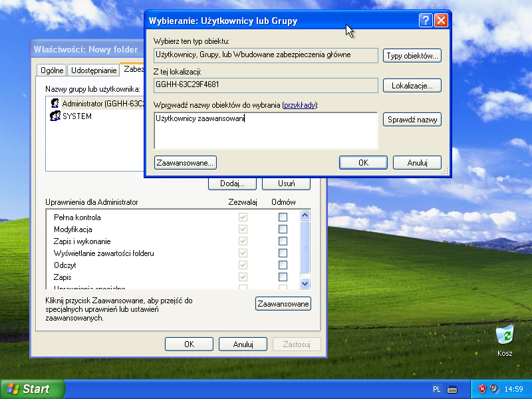Click the Sprawdź nazwy button

coord(412,120)
